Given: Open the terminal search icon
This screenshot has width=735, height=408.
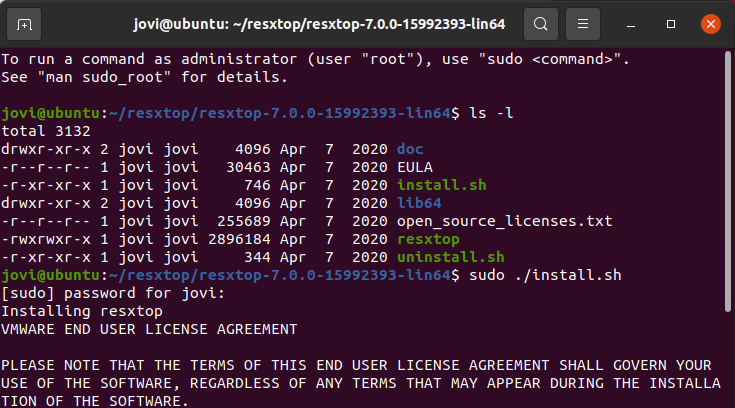Looking at the screenshot, I should (540, 24).
